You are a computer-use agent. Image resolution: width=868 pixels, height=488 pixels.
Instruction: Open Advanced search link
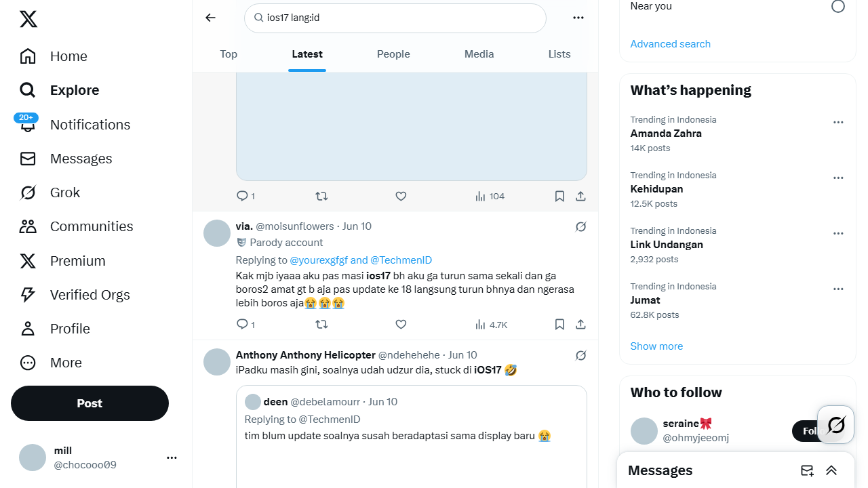(671, 44)
